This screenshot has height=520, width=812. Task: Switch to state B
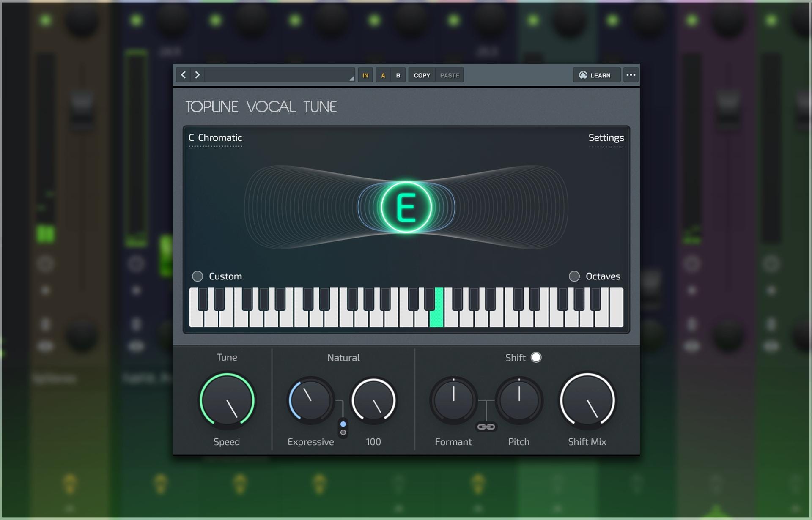click(x=398, y=75)
